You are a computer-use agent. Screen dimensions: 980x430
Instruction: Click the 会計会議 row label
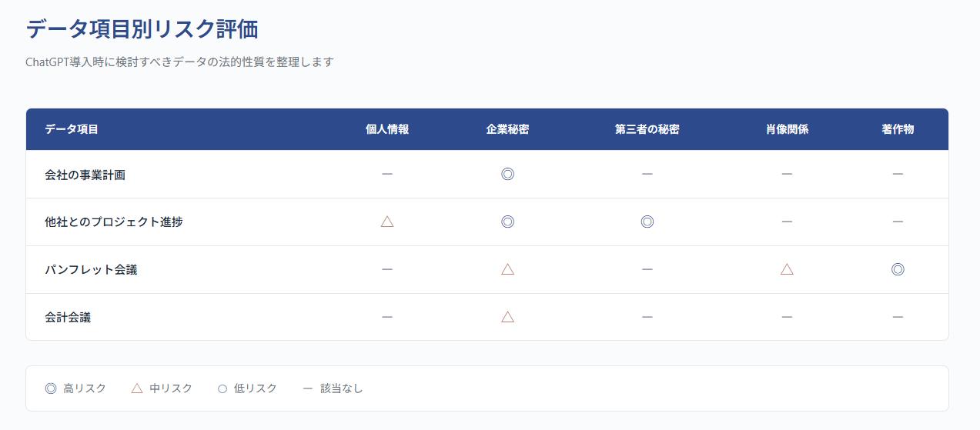[68, 317]
